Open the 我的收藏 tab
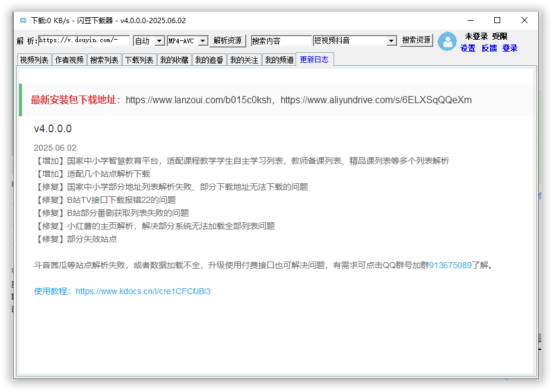 point(174,60)
